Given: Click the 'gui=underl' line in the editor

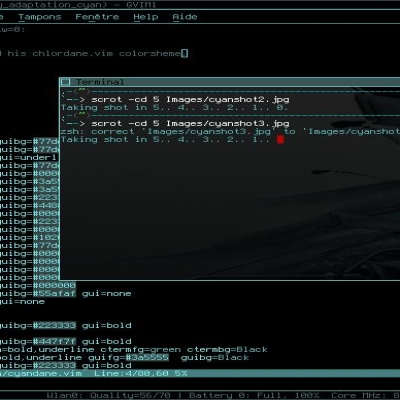Looking at the screenshot, I should click(x=29, y=158).
